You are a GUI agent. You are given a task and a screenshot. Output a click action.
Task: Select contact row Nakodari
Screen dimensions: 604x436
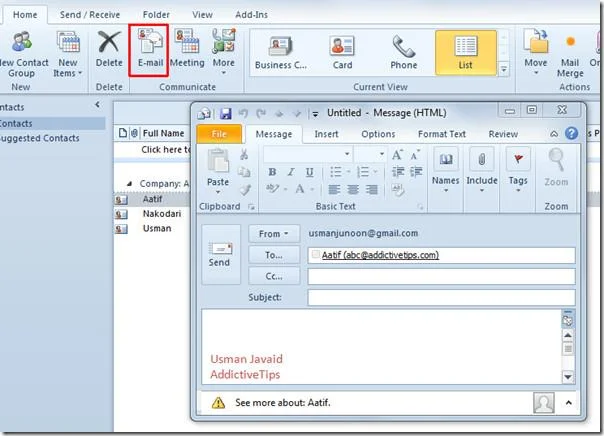(153, 214)
